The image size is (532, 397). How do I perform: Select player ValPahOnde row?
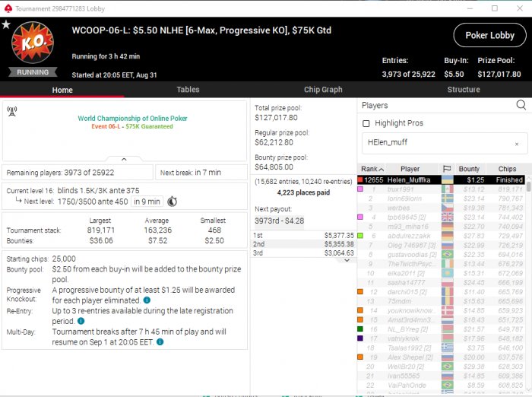(441, 385)
